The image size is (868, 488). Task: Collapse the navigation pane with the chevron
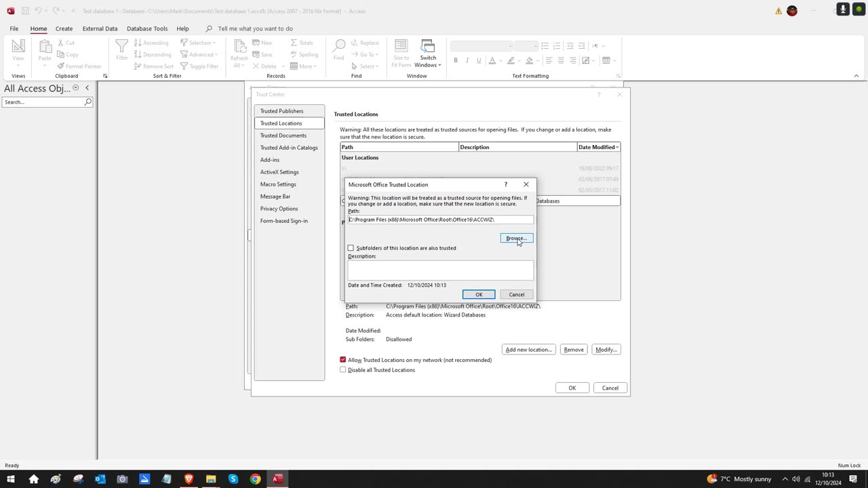(87, 88)
